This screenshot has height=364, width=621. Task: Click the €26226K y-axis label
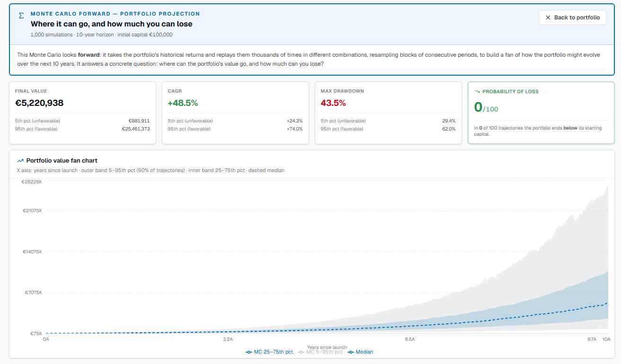pyautogui.click(x=32, y=182)
